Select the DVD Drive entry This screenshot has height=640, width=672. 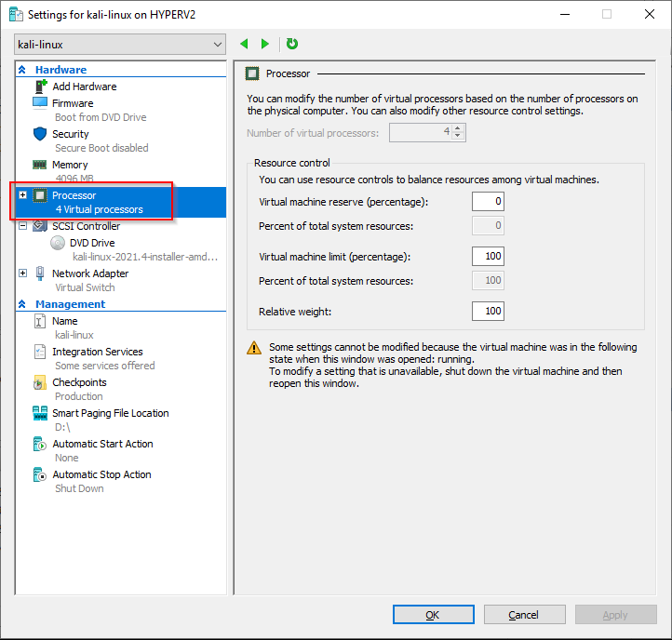(x=91, y=243)
